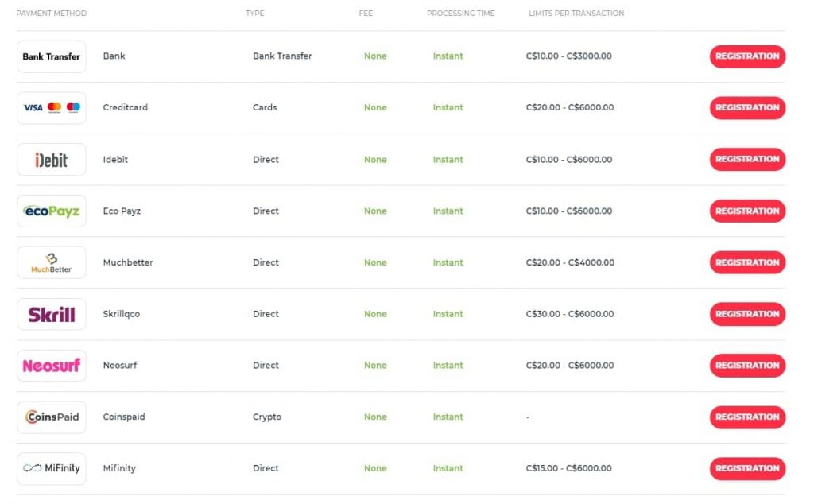Click Registration in Skrillqco row
The height and width of the screenshot is (504, 814).
(x=747, y=313)
